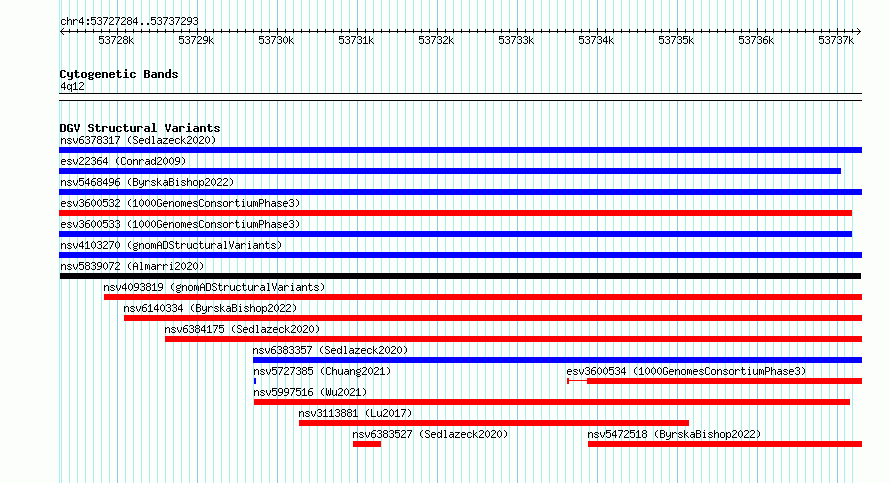Click the 53736k ruler mark
890x483 pixels.
coord(757,40)
